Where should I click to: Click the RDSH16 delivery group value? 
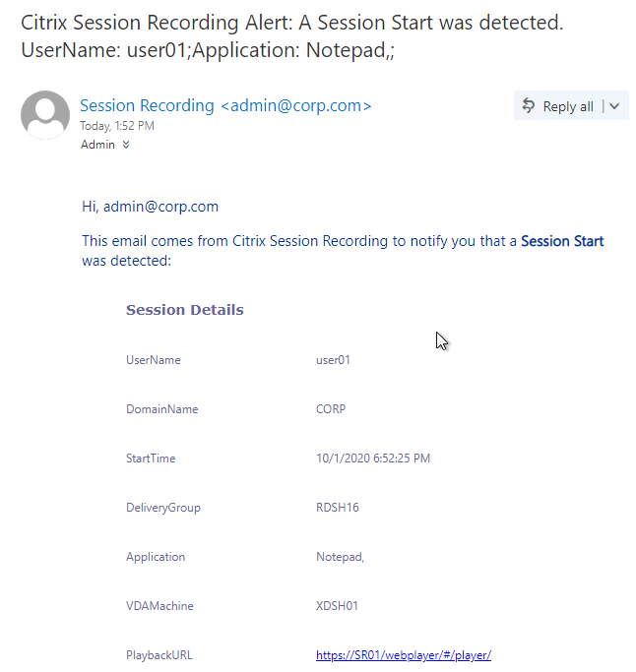coord(337,508)
